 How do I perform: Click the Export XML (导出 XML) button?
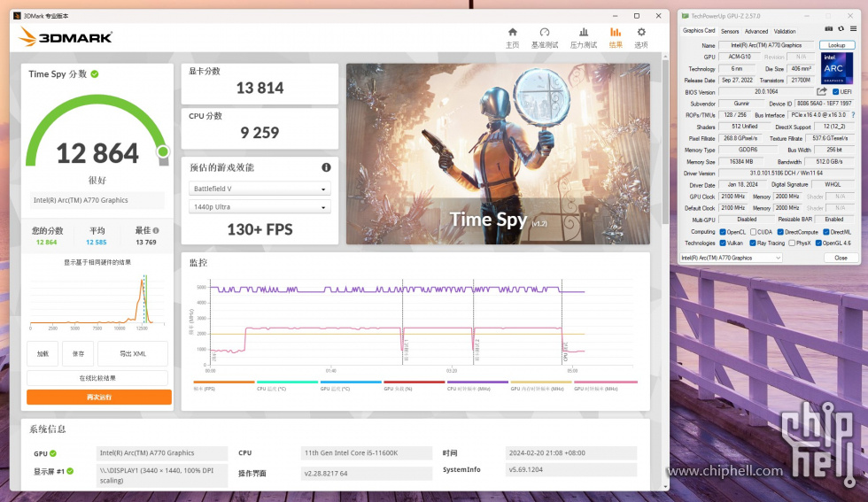tap(133, 353)
